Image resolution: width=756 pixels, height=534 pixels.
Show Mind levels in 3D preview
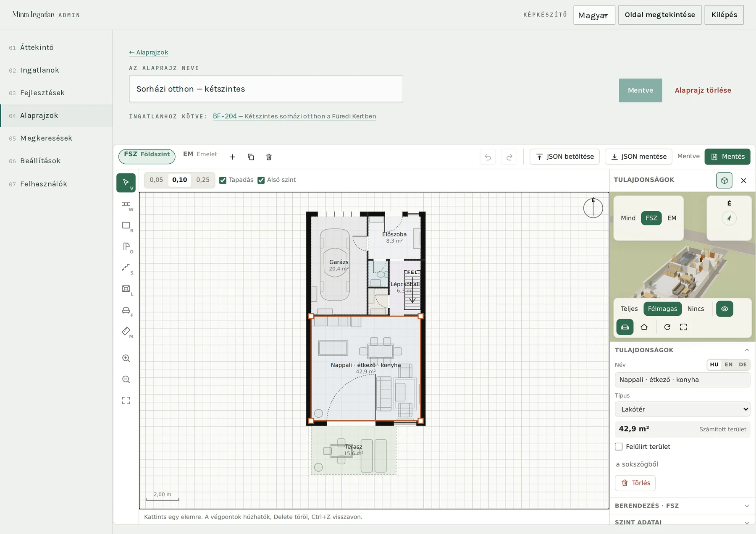pos(628,218)
